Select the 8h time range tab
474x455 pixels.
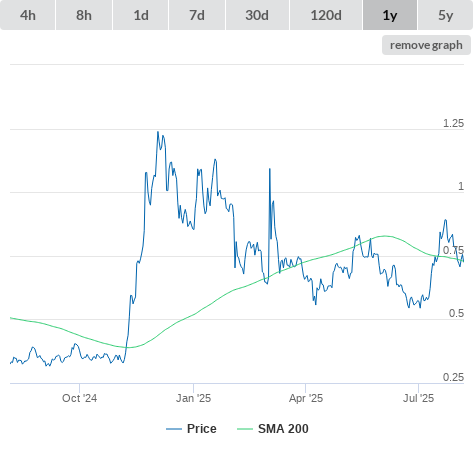(84, 15)
